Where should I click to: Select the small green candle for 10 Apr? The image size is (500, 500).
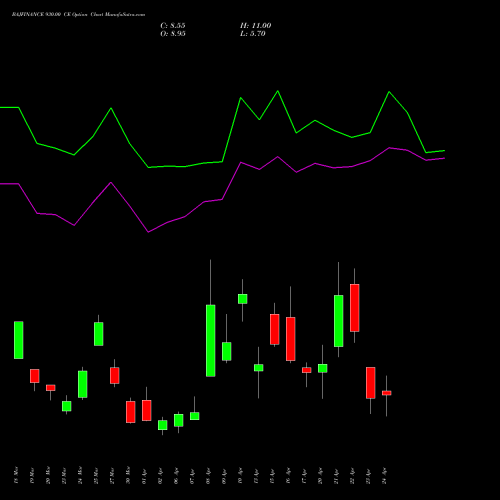coord(242,299)
